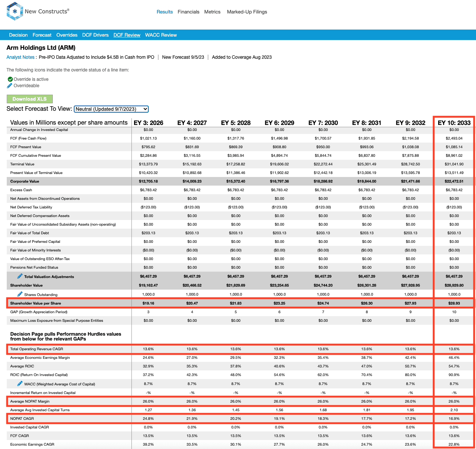The width and height of the screenshot is (476, 449).
Task: Click the Average ROIC row label
Action: coord(22,366)
